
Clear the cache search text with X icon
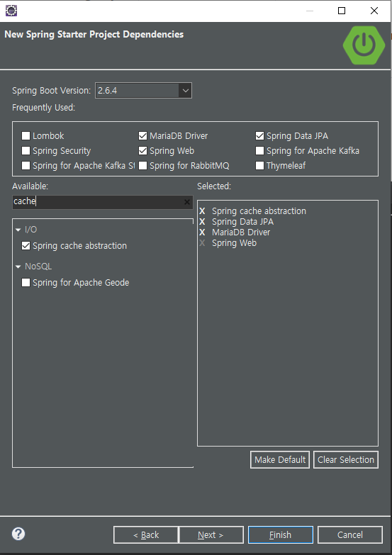187,202
